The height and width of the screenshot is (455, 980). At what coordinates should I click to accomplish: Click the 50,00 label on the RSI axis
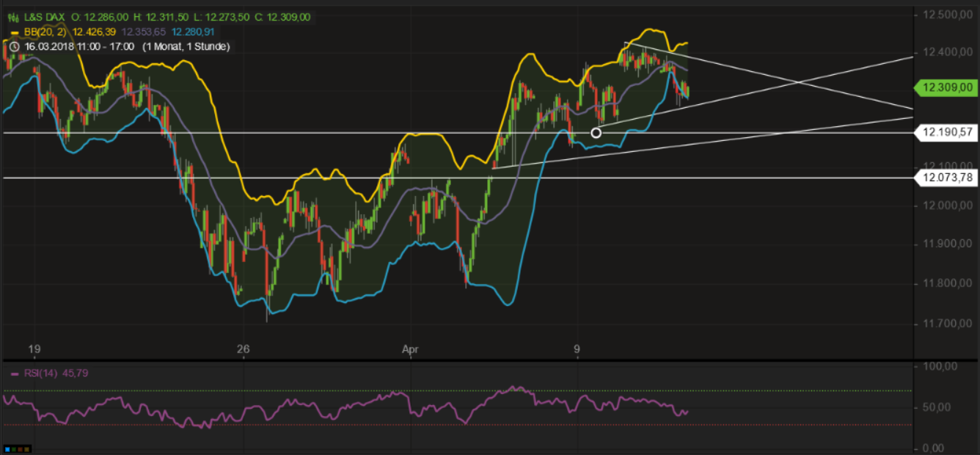(937, 407)
